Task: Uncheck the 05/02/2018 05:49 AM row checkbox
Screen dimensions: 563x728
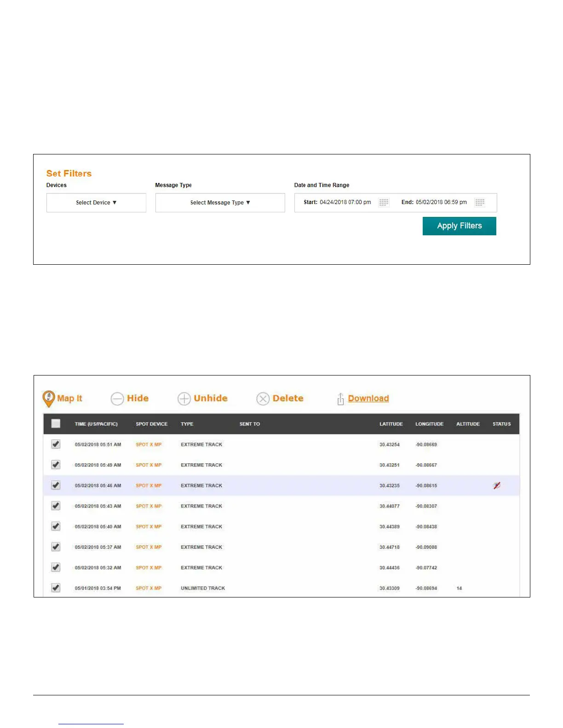Action: pos(56,465)
